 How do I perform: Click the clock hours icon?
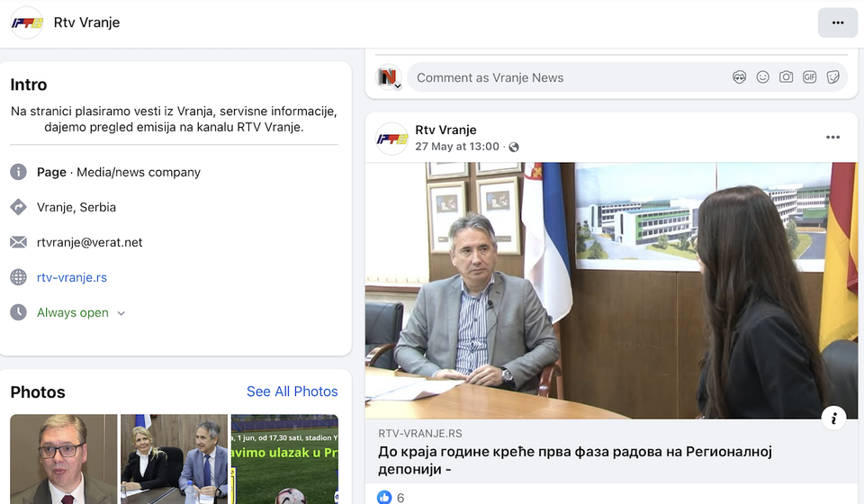click(x=18, y=312)
